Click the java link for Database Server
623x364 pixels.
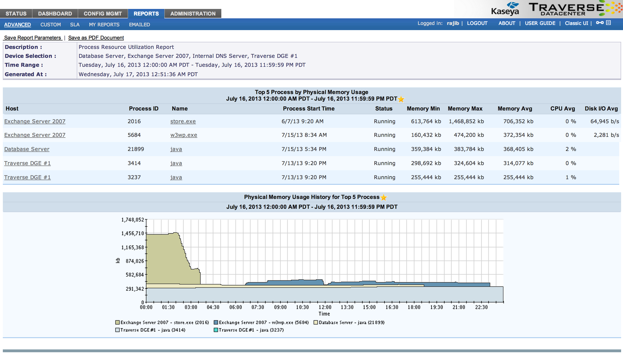click(x=176, y=149)
